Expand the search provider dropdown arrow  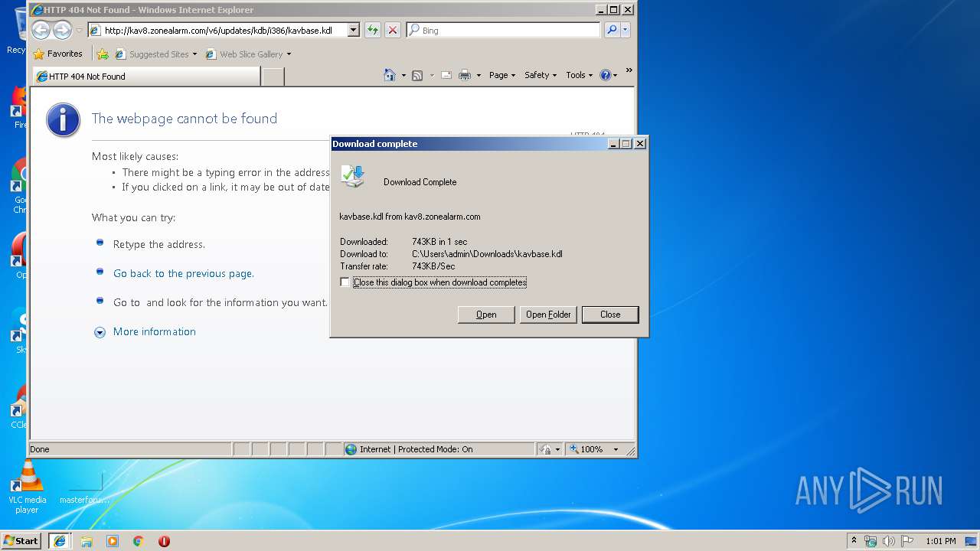[625, 30]
